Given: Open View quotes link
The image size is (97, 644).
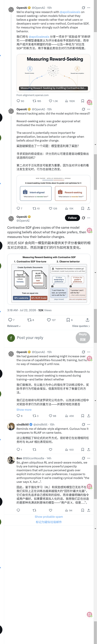Looking at the screenshot, I should pyautogui.click(x=81, y=326).
